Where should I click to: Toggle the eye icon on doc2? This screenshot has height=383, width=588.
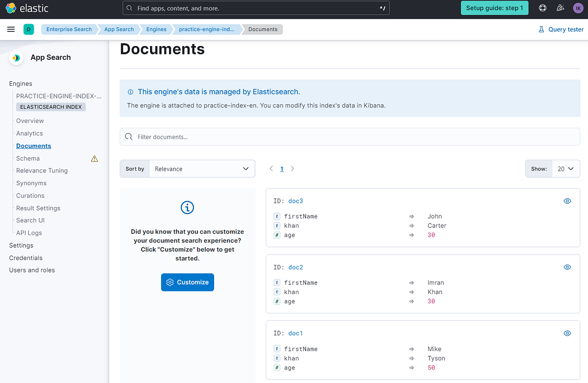click(x=567, y=267)
